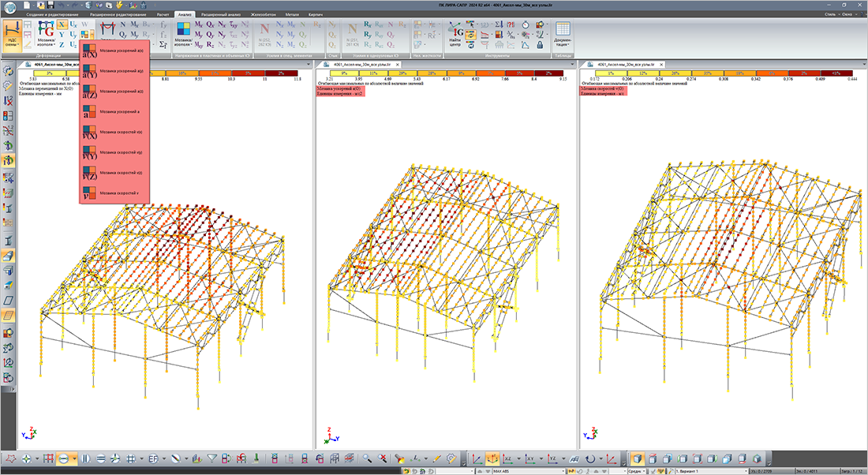
Task: Click the stopwatch tool in Инструменты
Action: (525, 25)
